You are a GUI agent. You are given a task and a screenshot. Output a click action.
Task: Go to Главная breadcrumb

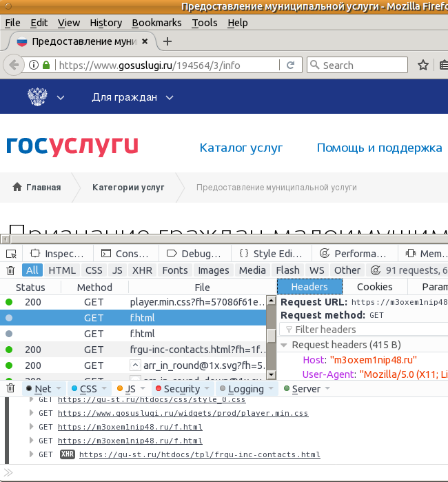click(37, 187)
